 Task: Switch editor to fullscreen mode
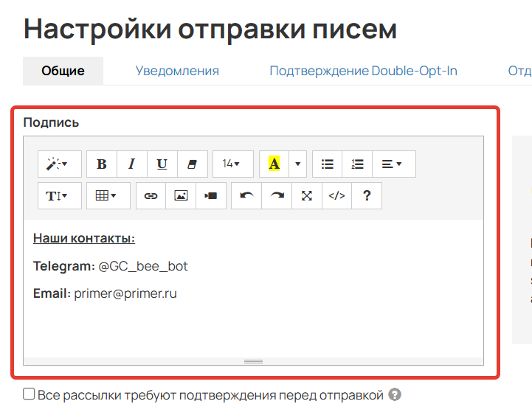point(307,195)
